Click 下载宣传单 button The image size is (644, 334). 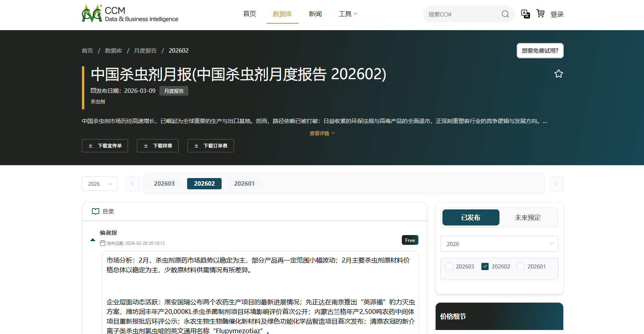(105, 146)
